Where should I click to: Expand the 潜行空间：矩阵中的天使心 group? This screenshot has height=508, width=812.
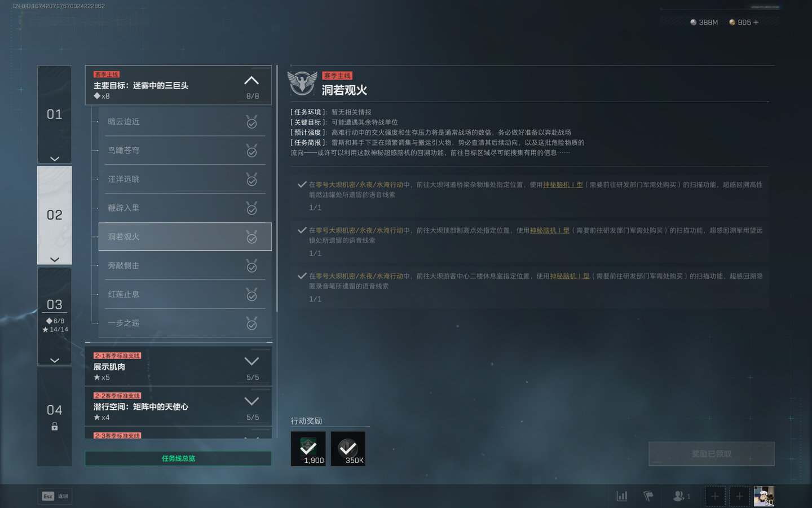tap(251, 401)
